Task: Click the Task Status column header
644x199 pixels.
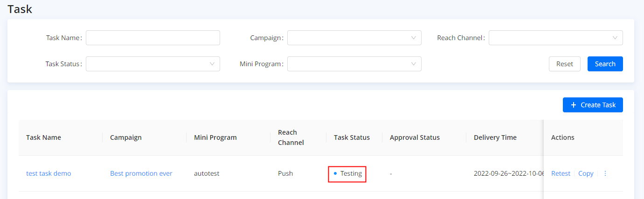Action: [352, 137]
